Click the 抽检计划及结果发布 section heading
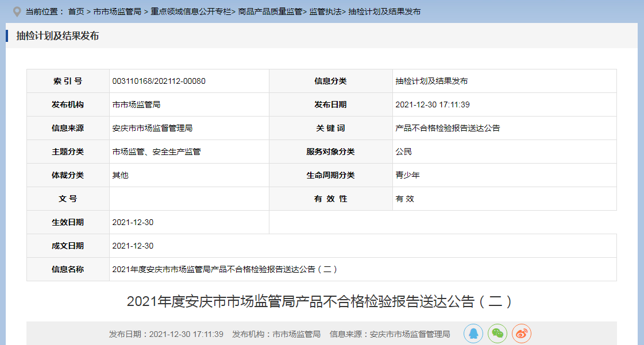Screen dimensions: 644x345 (x=57, y=36)
